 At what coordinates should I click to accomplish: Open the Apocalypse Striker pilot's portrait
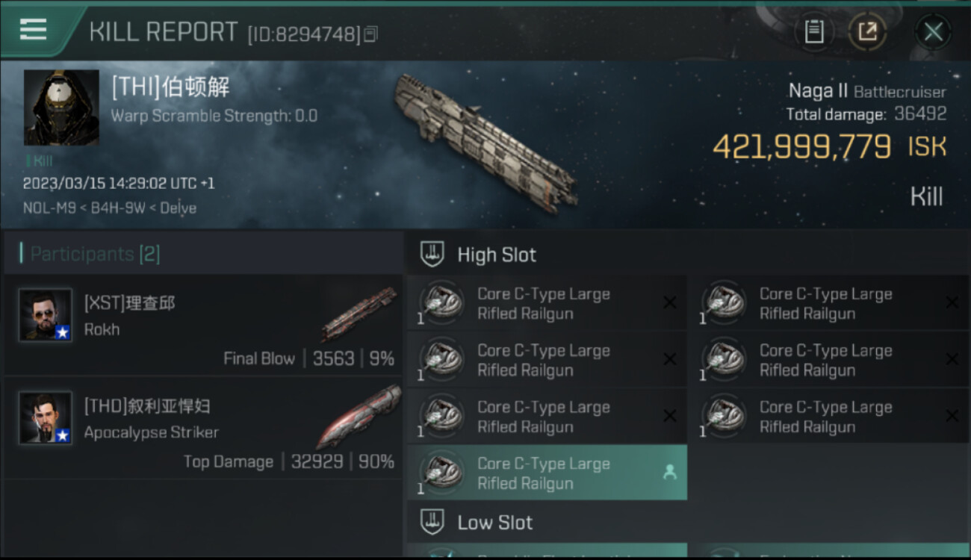point(46,418)
